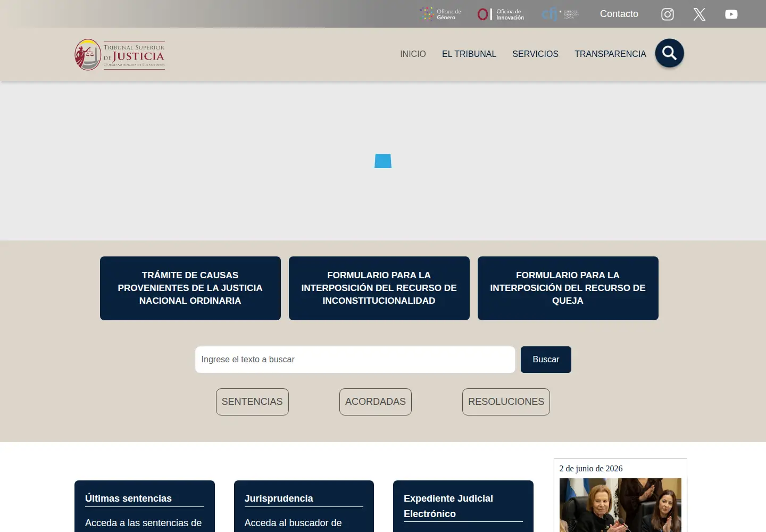Go to the INICIO menu item
The width and height of the screenshot is (766, 532).
[413, 54]
